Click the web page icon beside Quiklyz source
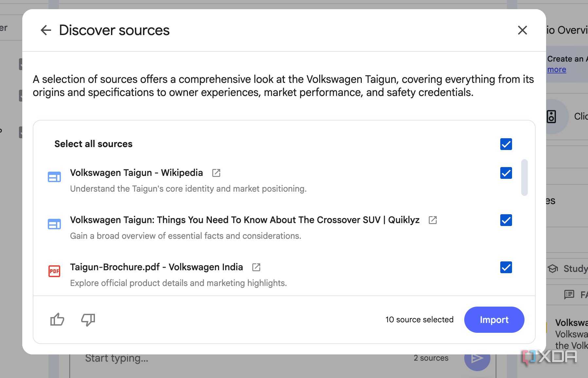588x378 pixels. (x=54, y=224)
